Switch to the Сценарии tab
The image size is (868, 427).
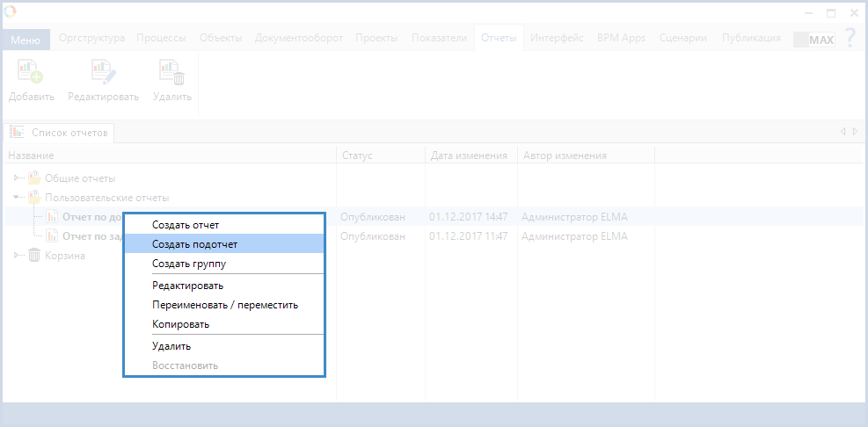683,38
